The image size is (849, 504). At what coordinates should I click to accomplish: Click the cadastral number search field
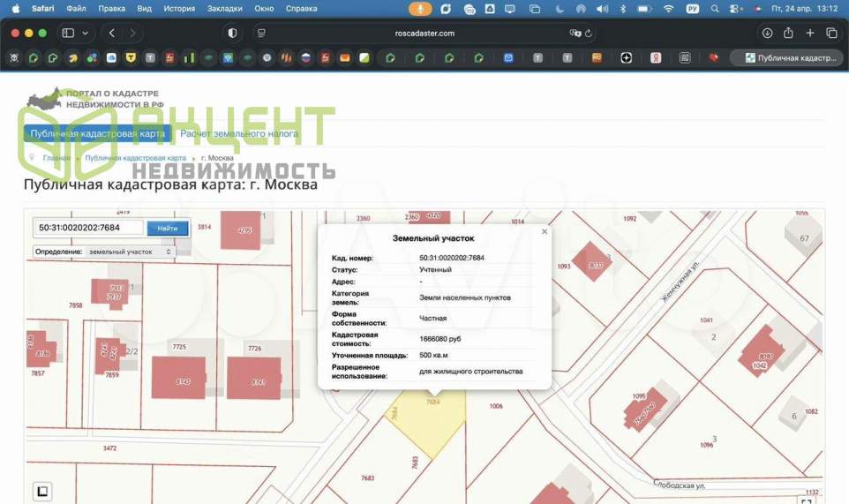88,228
